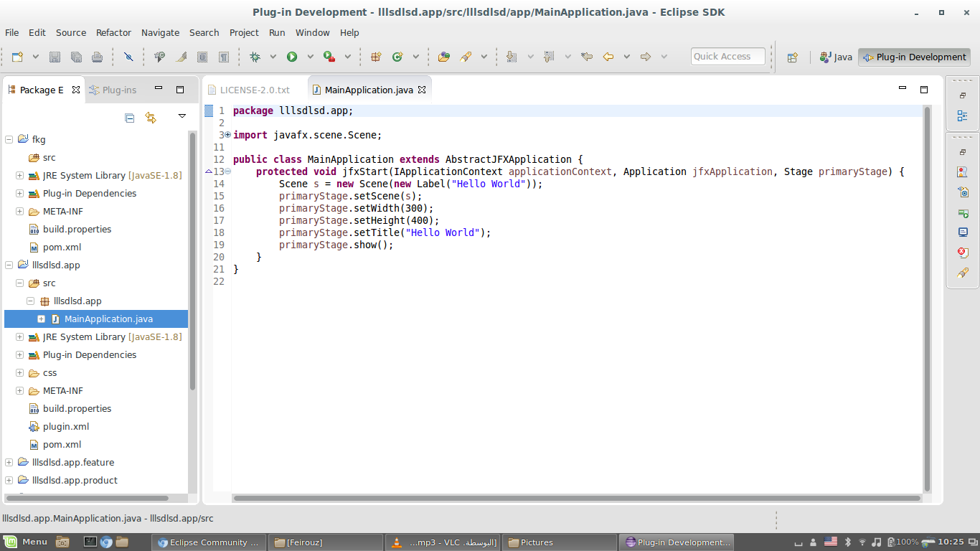
Task: Toggle Show Whitespace Characters pilcrow icon
Action: [223, 57]
